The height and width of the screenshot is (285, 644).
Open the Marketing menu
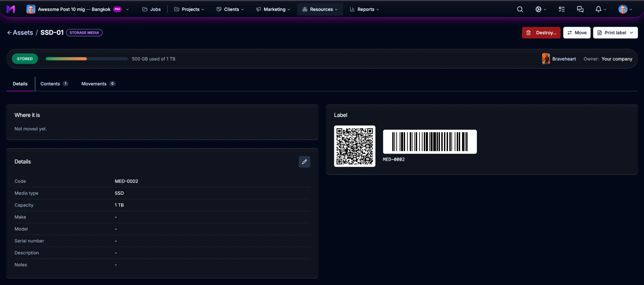coord(273,9)
